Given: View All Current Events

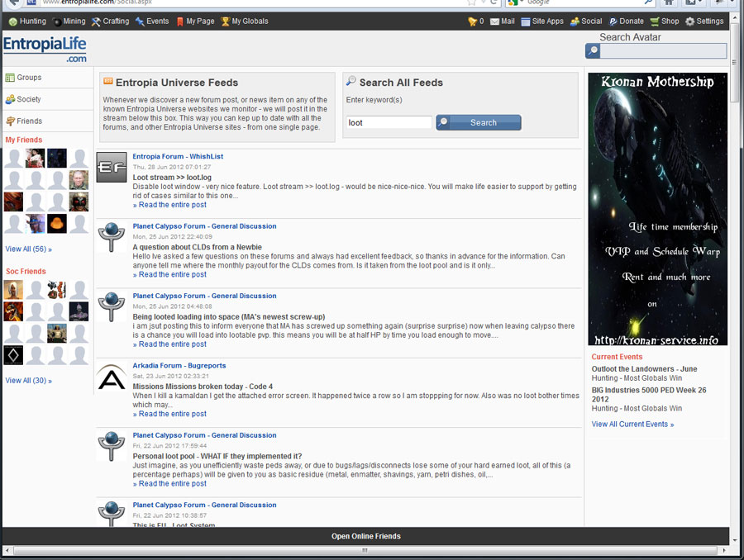Looking at the screenshot, I should coord(632,425).
